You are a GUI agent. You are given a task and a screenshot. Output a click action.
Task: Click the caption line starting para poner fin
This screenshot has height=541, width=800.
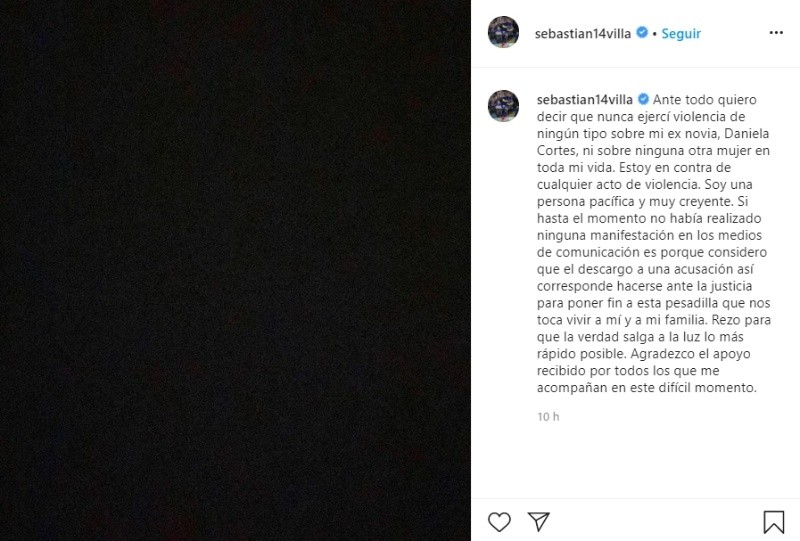tap(654, 303)
